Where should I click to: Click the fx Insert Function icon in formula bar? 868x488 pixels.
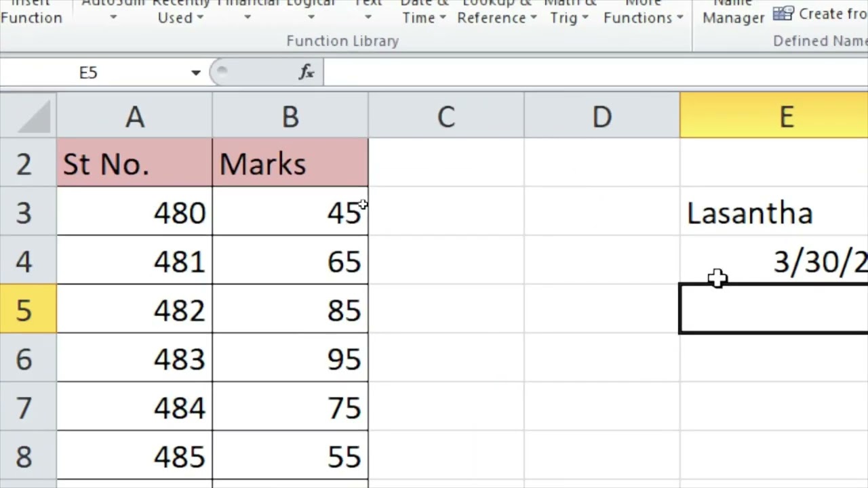307,72
